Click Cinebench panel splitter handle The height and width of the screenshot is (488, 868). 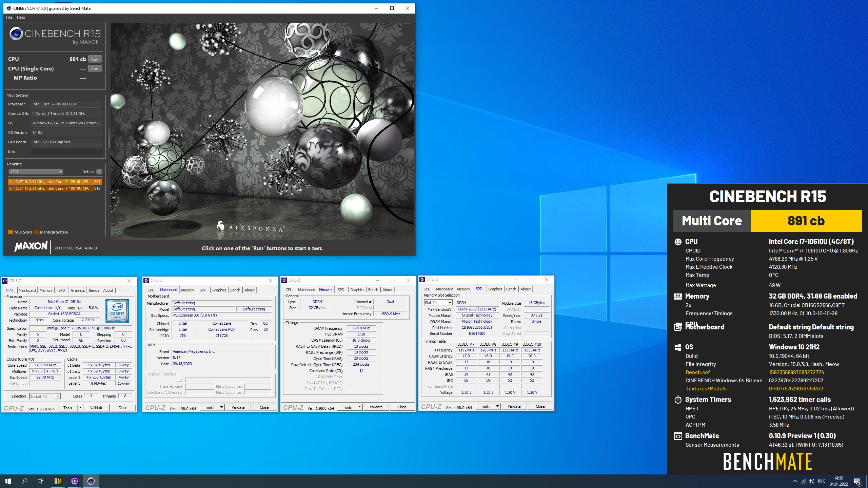tap(108, 138)
